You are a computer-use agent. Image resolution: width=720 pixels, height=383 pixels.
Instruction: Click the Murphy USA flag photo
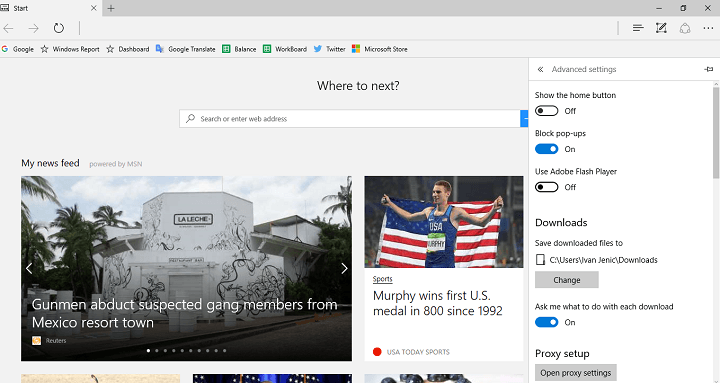444,222
